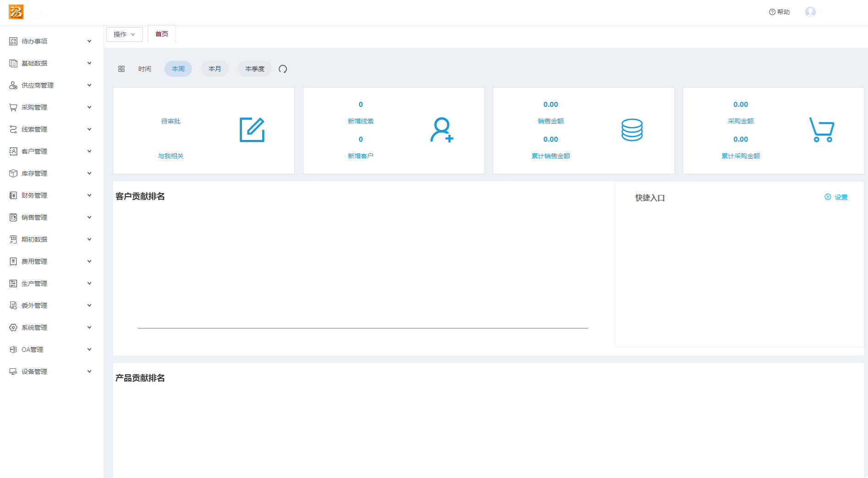Click the 快捷入口 heading
The width and height of the screenshot is (868, 478).
point(650,198)
